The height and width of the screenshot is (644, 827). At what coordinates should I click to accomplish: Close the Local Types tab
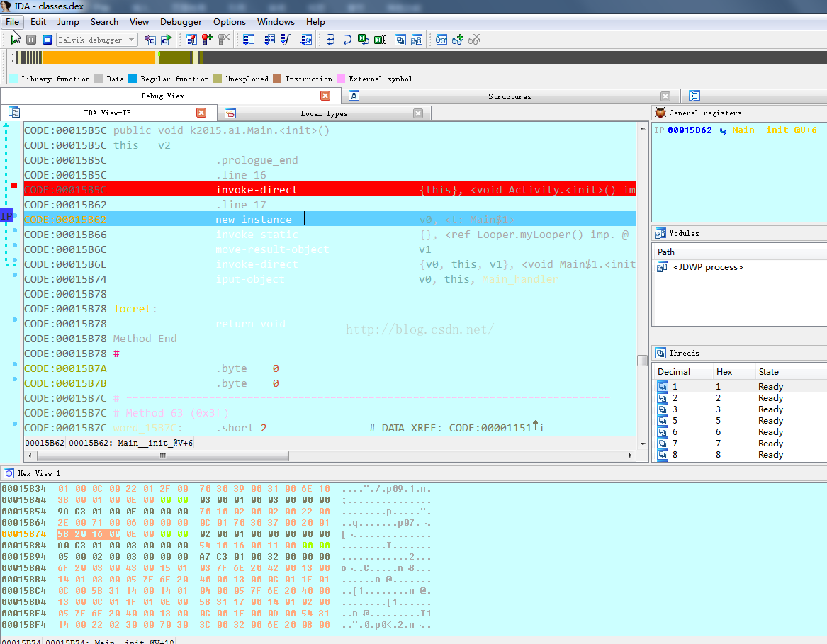point(418,113)
